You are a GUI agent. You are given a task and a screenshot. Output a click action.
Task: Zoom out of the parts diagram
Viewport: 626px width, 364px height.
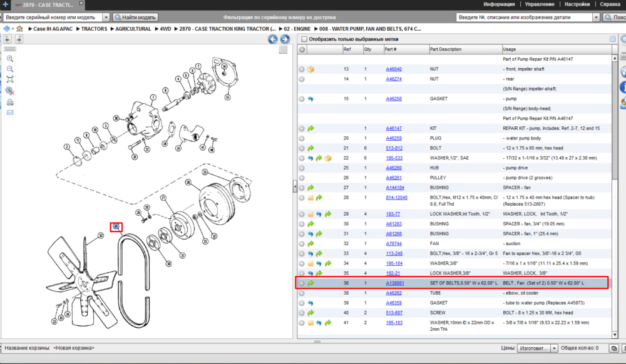pyautogui.click(x=10, y=69)
